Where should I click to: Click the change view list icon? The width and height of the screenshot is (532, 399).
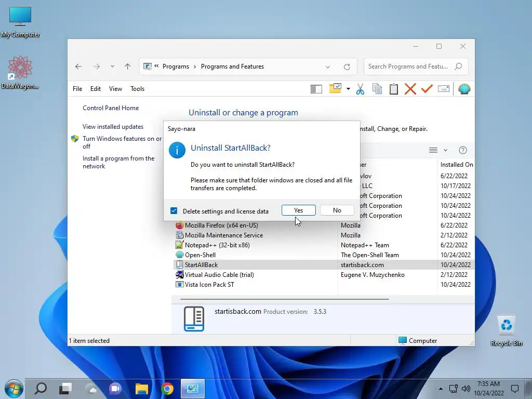[x=433, y=150]
